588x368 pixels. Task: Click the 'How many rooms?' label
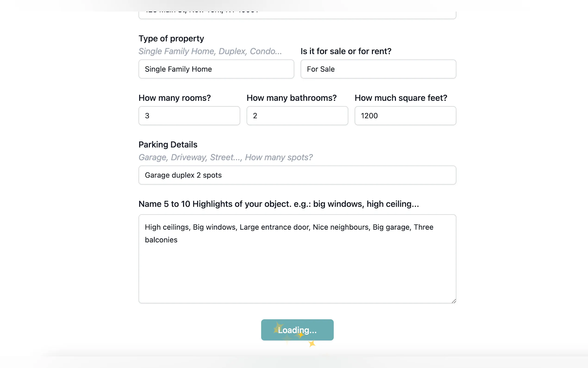click(x=175, y=98)
